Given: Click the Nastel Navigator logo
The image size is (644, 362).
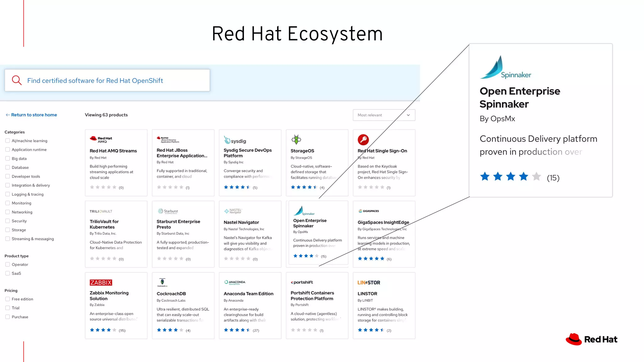Looking at the screenshot, I should [x=233, y=211].
